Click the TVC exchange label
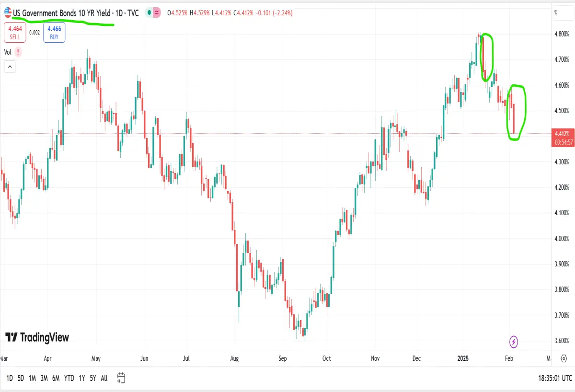 [x=133, y=13]
